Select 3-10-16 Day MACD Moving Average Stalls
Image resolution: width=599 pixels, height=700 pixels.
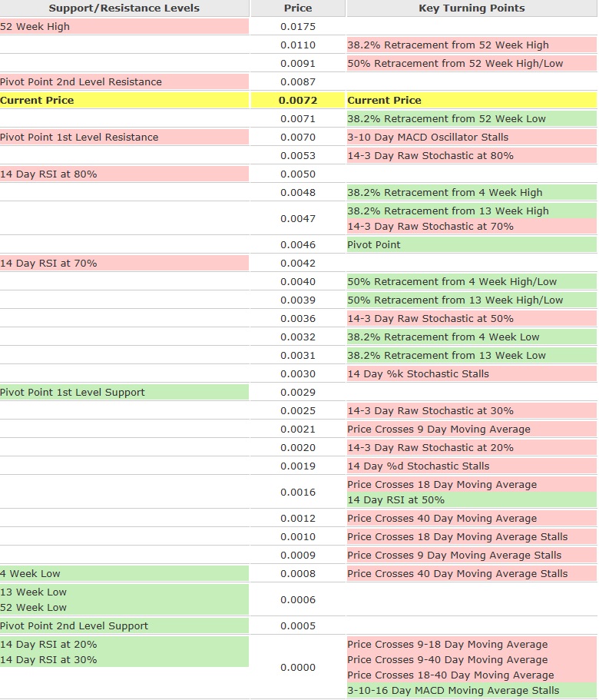coord(472,691)
